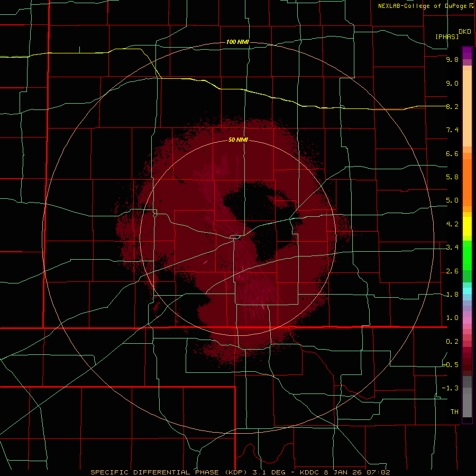Click the radar site at range rings' center
Image resolution: width=476 pixels, height=476 pixels.
pyautogui.click(x=238, y=238)
